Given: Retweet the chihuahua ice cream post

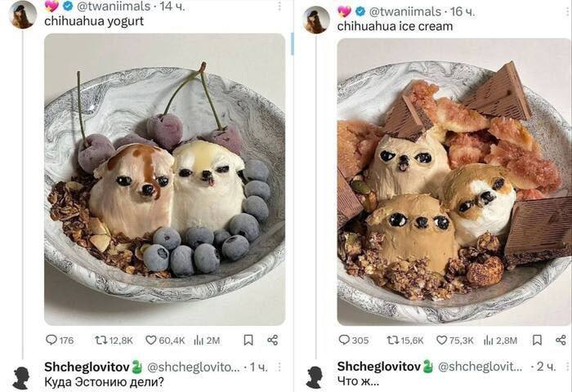Looking at the screenshot, I should click(405, 341).
